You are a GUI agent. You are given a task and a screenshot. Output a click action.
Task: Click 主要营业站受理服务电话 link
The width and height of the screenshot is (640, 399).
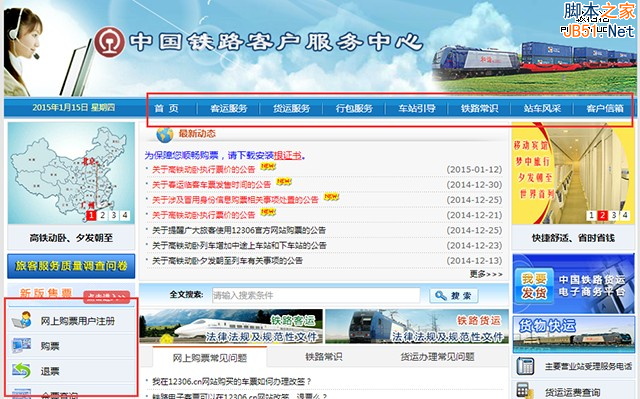click(x=588, y=366)
